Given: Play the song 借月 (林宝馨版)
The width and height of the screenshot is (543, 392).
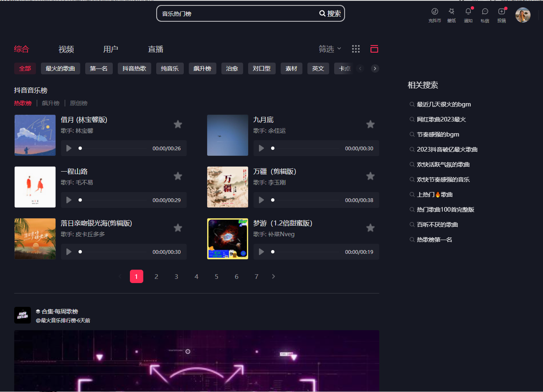Looking at the screenshot, I should [x=69, y=148].
